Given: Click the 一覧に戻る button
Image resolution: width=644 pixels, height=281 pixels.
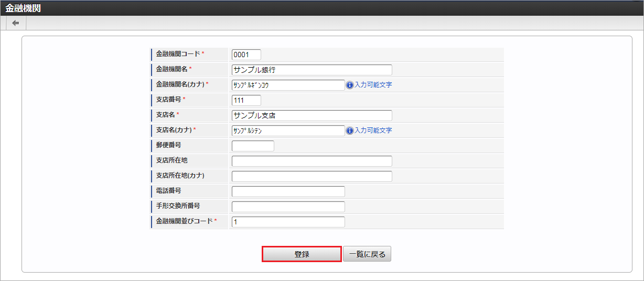Looking at the screenshot, I should (367, 254).
